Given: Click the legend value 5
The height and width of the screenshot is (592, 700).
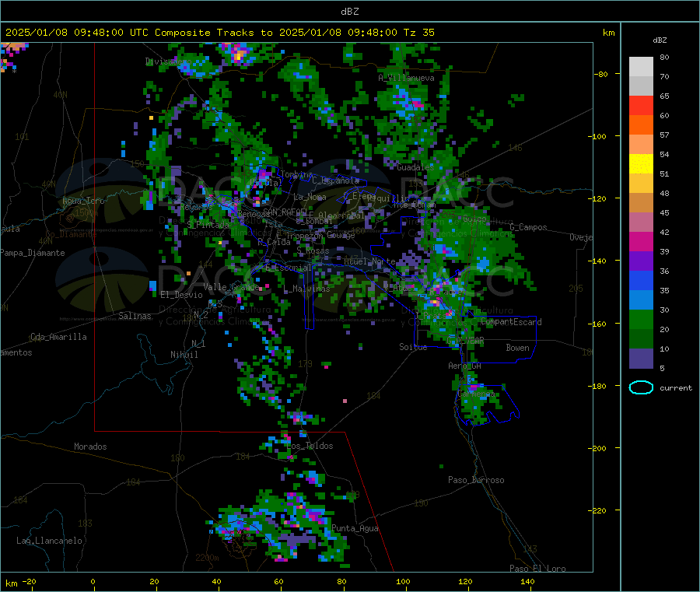Looking at the screenshot, I should [662, 368].
